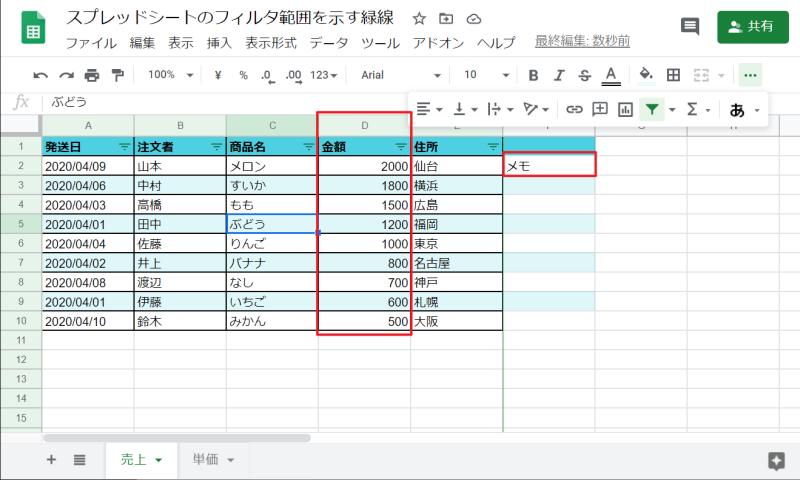Image resolution: width=800 pixels, height=480 pixels.
Task: Open the text color picker
Action: pos(611,75)
